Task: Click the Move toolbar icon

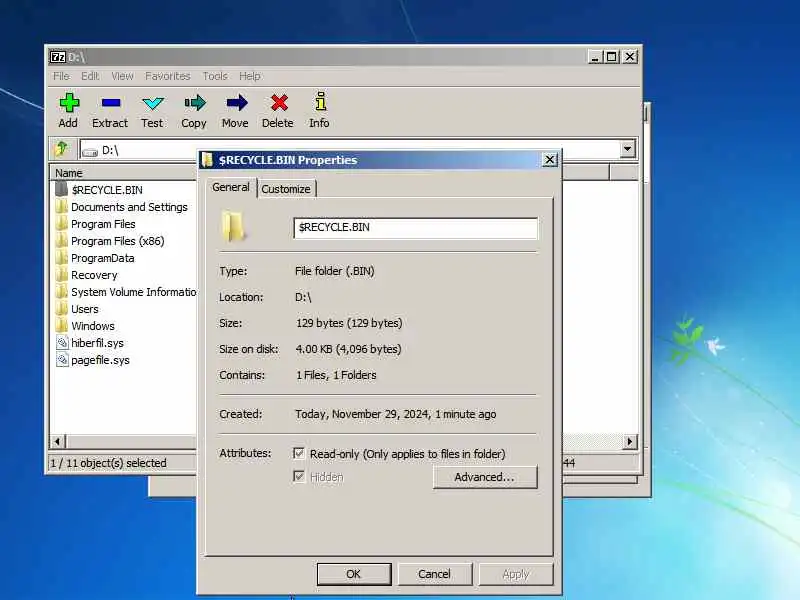Action: coord(236,103)
